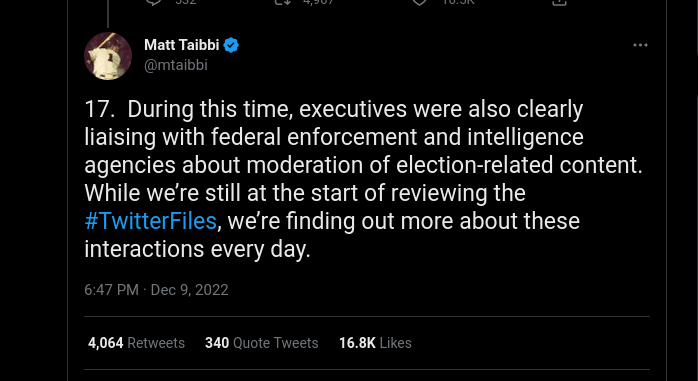View the 340 Quote Tweets

click(x=261, y=343)
